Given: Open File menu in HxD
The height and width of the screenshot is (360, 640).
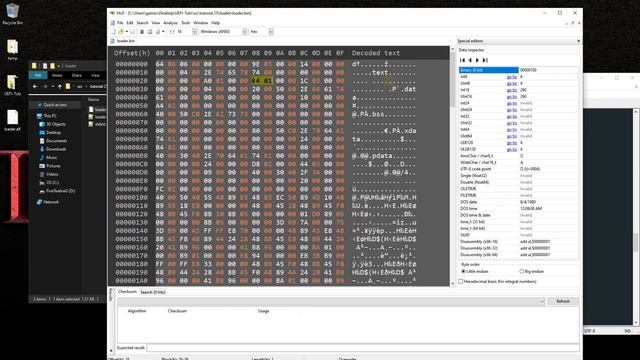Looking at the screenshot, I should tap(120, 23).
